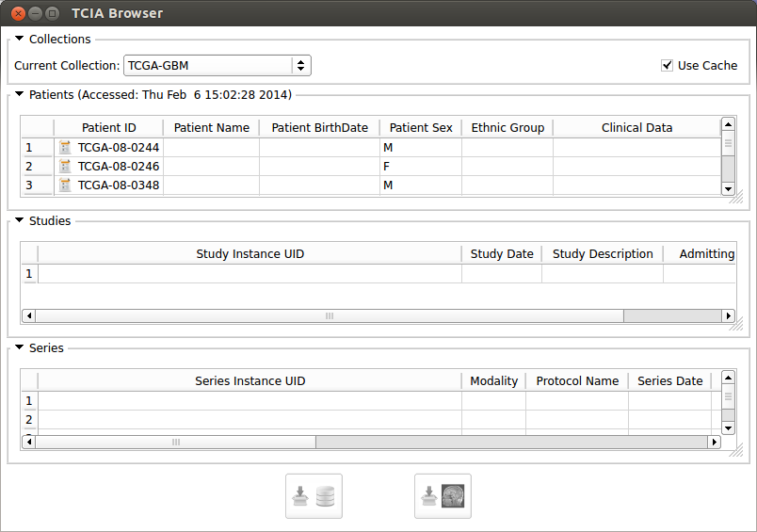Collapse the Series section

click(x=19, y=348)
